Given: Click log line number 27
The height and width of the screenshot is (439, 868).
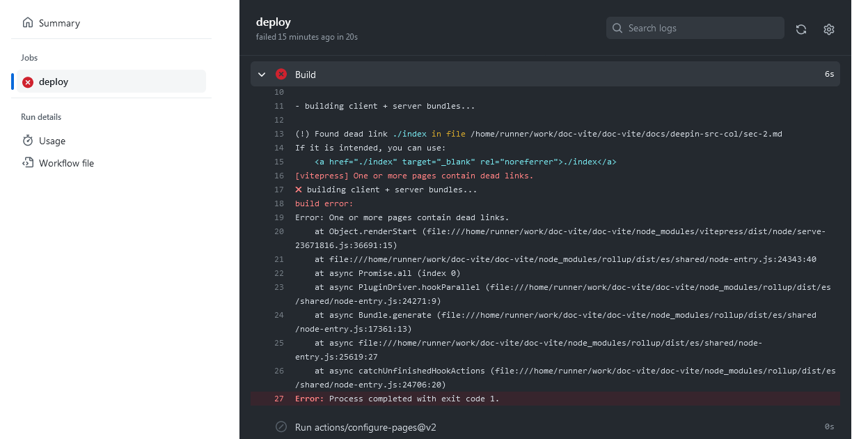Looking at the screenshot, I should [279, 399].
